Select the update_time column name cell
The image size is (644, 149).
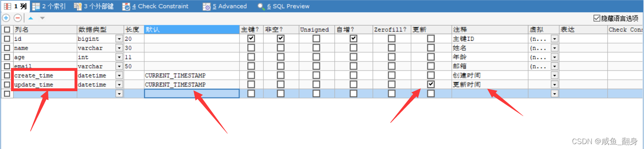(x=45, y=85)
